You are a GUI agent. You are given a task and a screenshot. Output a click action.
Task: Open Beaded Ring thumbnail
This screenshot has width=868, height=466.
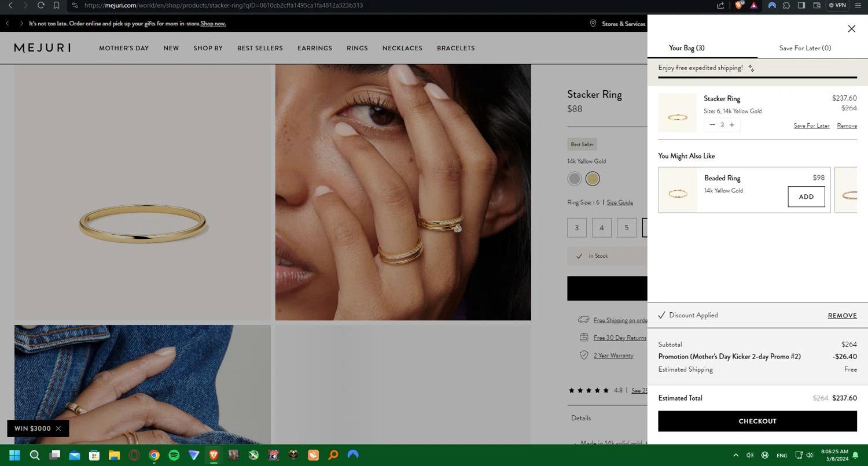point(678,190)
